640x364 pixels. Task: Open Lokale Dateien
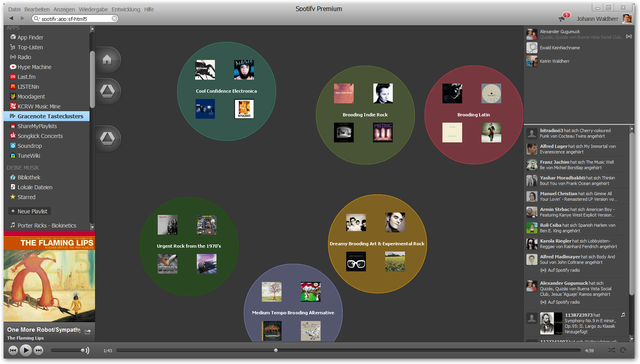(x=47, y=187)
